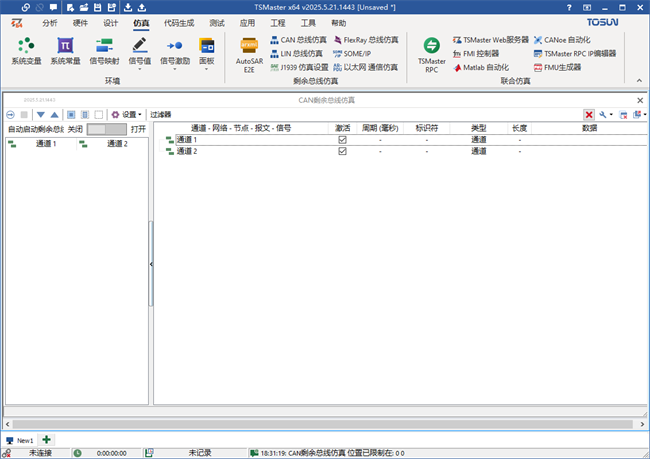
Task: Launch TSMaster RPC
Action: (x=432, y=52)
